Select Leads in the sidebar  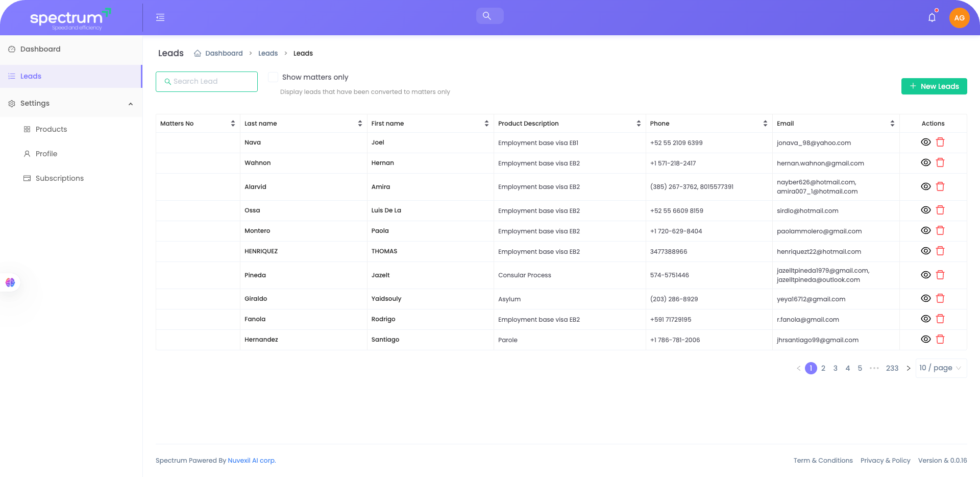(71, 76)
